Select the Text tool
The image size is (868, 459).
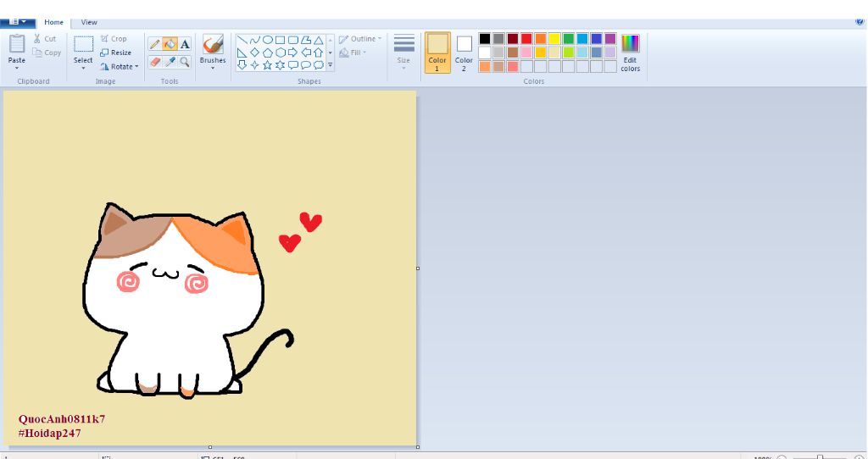[185, 44]
